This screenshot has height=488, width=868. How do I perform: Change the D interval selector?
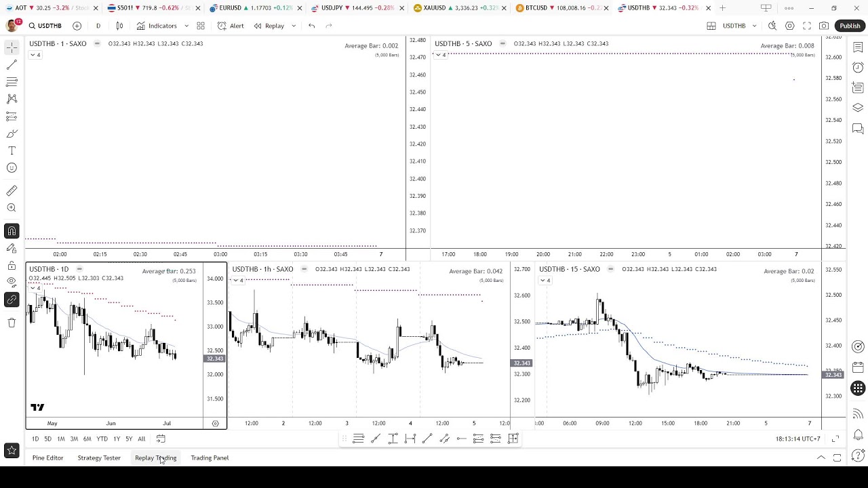[98, 26]
